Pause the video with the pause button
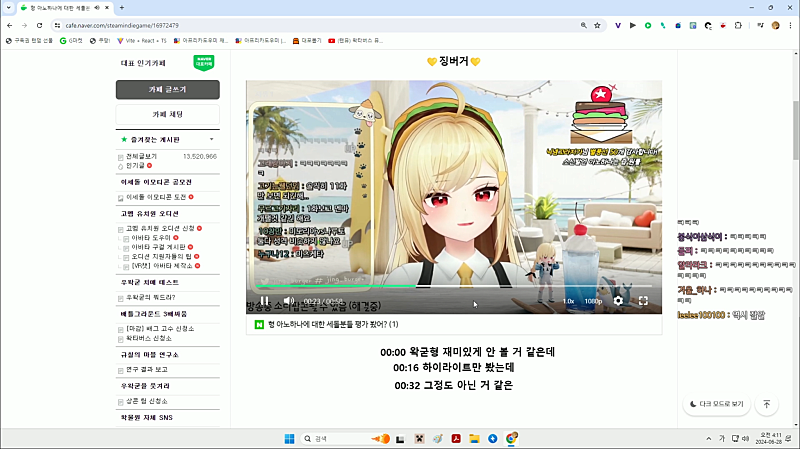The image size is (800, 449). tap(264, 301)
